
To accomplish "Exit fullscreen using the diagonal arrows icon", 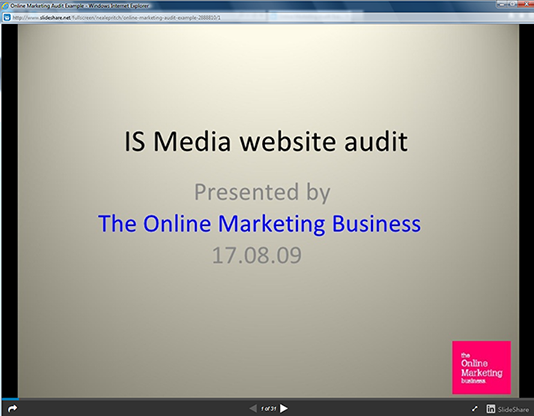I will click(474, 409).
